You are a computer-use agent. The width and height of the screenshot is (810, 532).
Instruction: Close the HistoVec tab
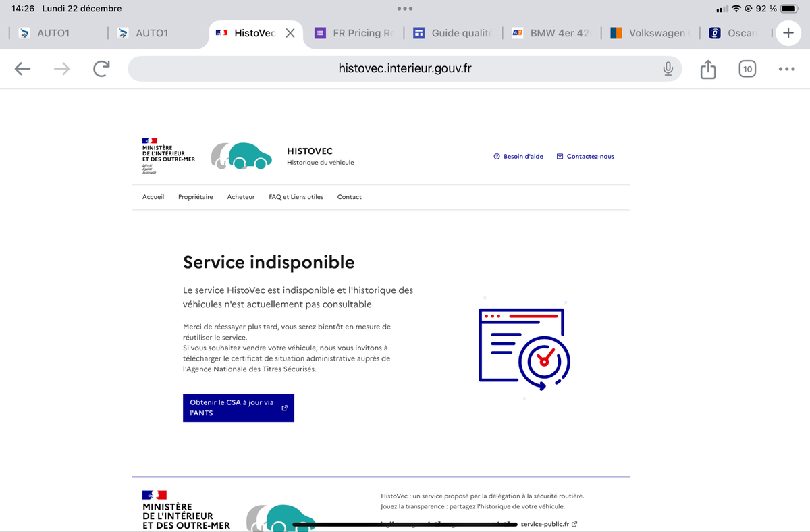coord(290,33)
